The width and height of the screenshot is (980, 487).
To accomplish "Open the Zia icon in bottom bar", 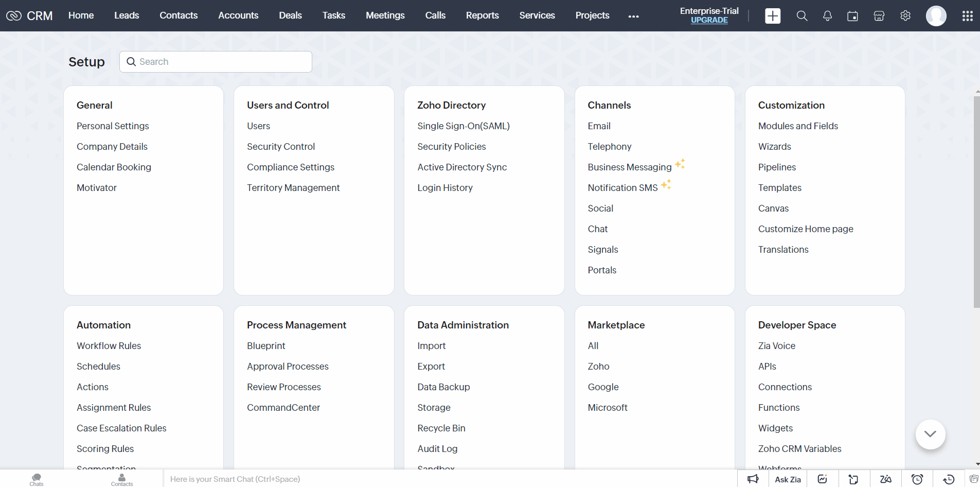I will 885,479.
